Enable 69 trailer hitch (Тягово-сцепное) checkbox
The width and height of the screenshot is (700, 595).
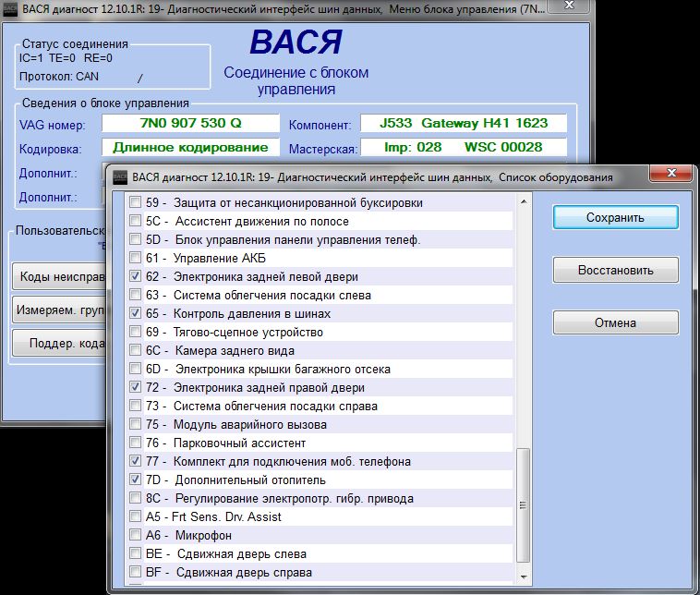click(x=135, y=332)
